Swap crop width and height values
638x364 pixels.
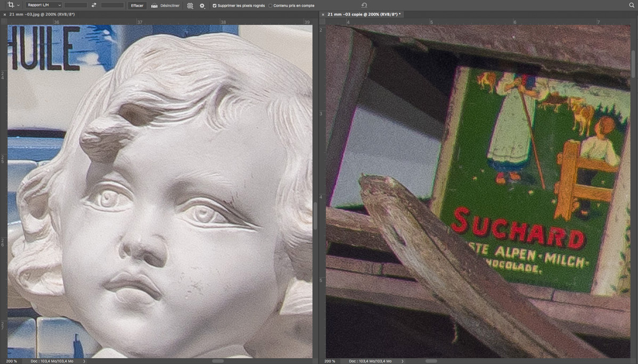click(94, 5)
